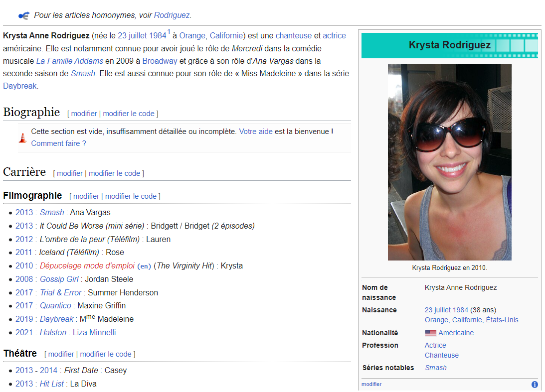Screen dimensions: 545x392
Task: Click 'modifier le code' beside Carrière
Action: coord(115,173)
